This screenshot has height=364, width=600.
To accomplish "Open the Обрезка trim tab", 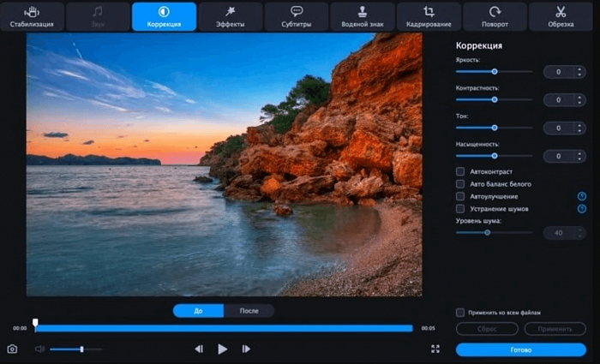I will [561, 16].
